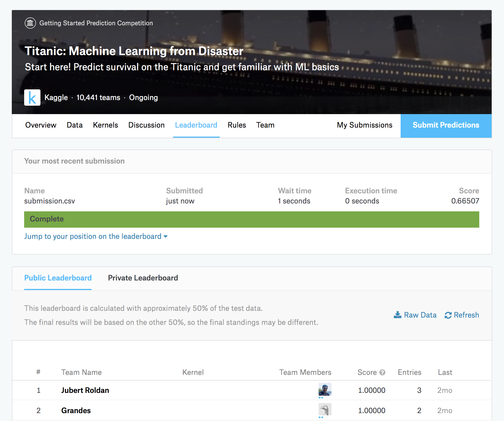
Task: Click the Score column header
Action: click(367, 372)
